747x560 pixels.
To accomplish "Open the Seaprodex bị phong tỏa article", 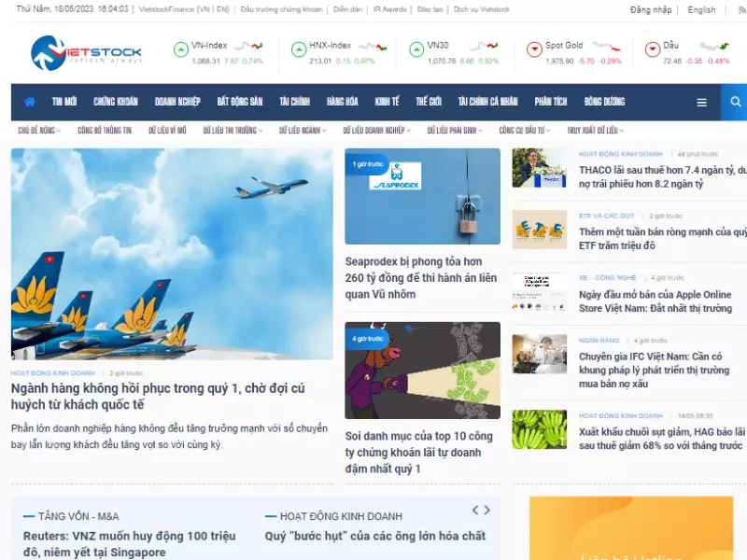I will click(421, 277).
